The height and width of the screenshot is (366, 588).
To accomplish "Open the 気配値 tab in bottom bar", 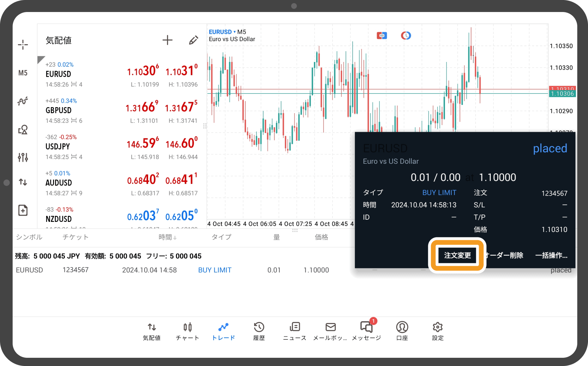I will (x=152, y=332).
